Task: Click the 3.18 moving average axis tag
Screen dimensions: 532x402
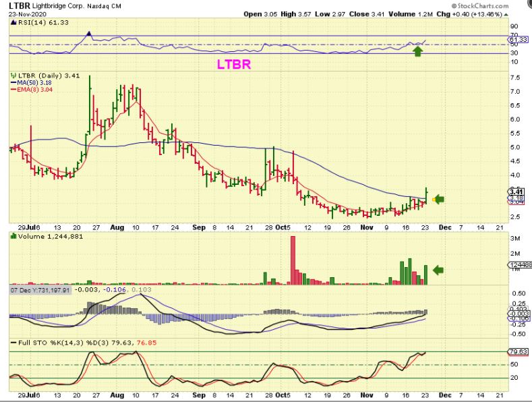Action: pyautogui.click(x=517, y=198)
